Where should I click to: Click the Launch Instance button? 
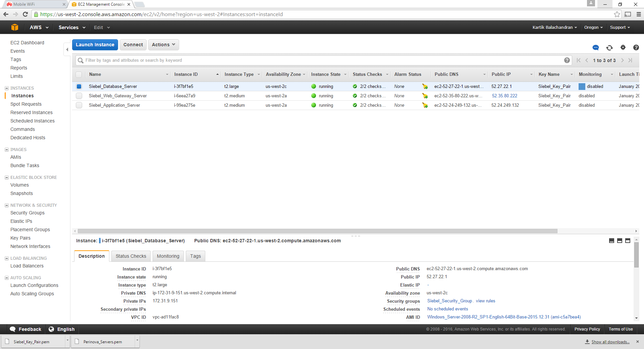point(95,45)
